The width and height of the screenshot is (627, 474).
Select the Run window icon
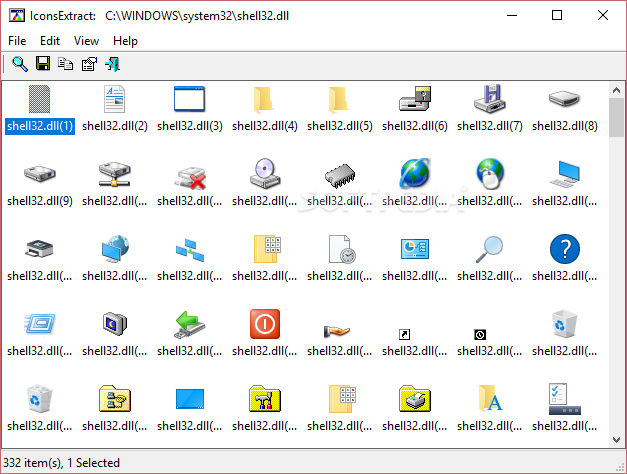(x=40, y=324)
